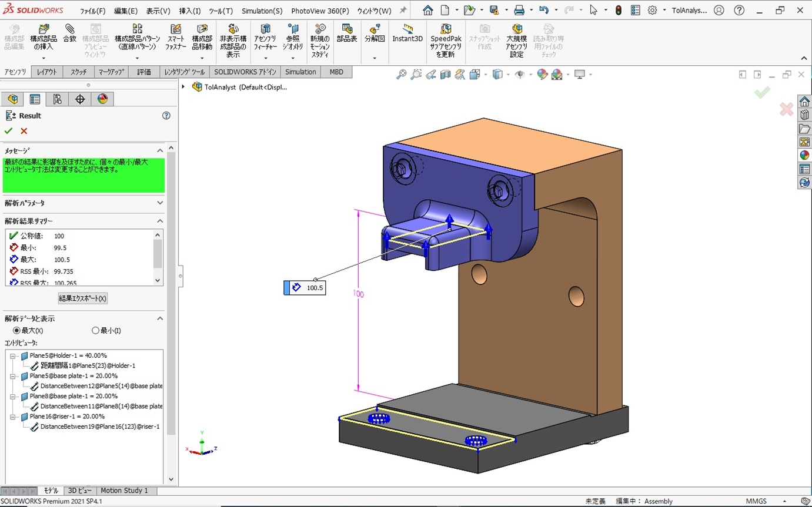Click the Print icon
Screen dimensions: 812x507
tap(519, 10)
